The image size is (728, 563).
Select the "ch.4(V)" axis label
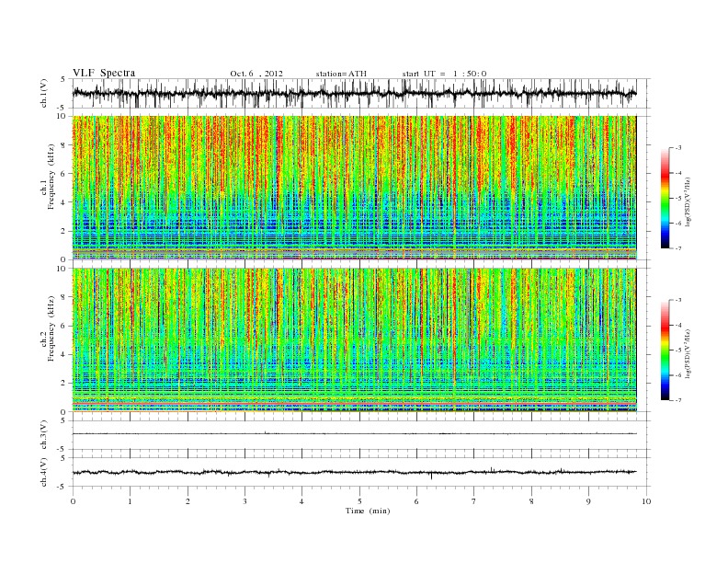coord(44,472)
